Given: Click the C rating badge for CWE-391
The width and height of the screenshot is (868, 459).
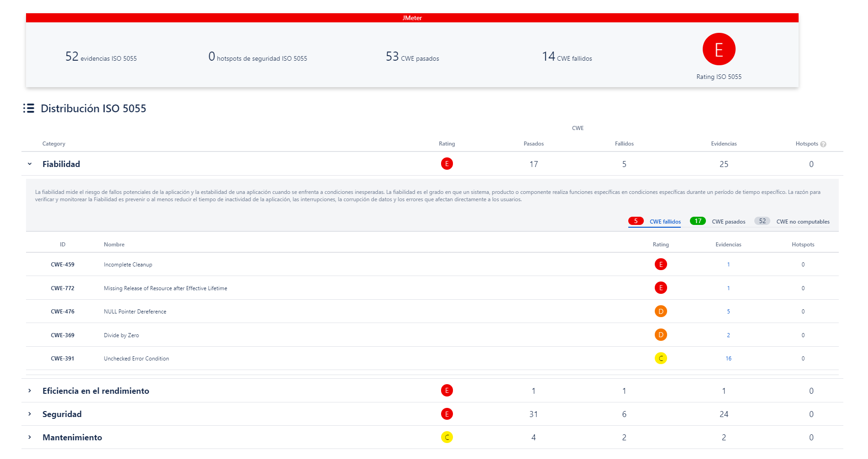Looking at the screenshot, I should (x=661, y=358).
